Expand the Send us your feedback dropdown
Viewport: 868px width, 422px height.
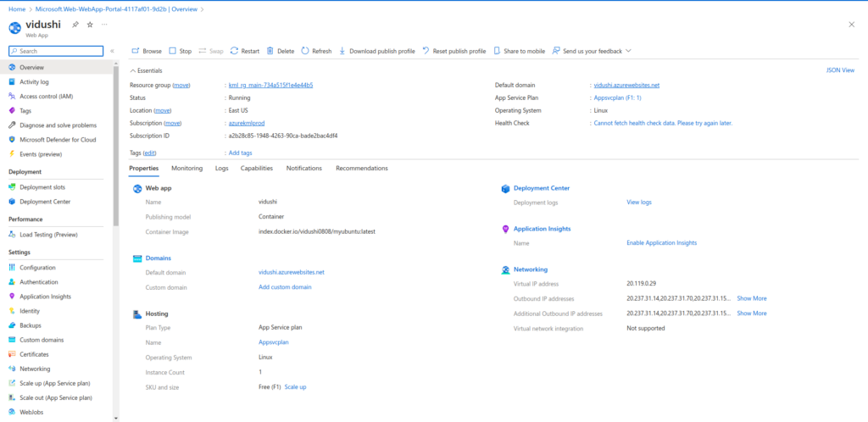coord(628,51)
